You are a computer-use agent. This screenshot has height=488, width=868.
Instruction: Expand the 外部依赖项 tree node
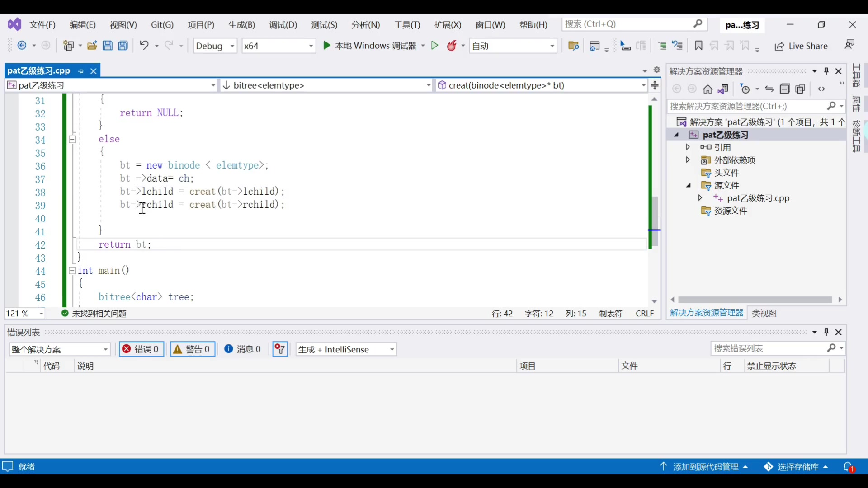click(x=688, y=160)
